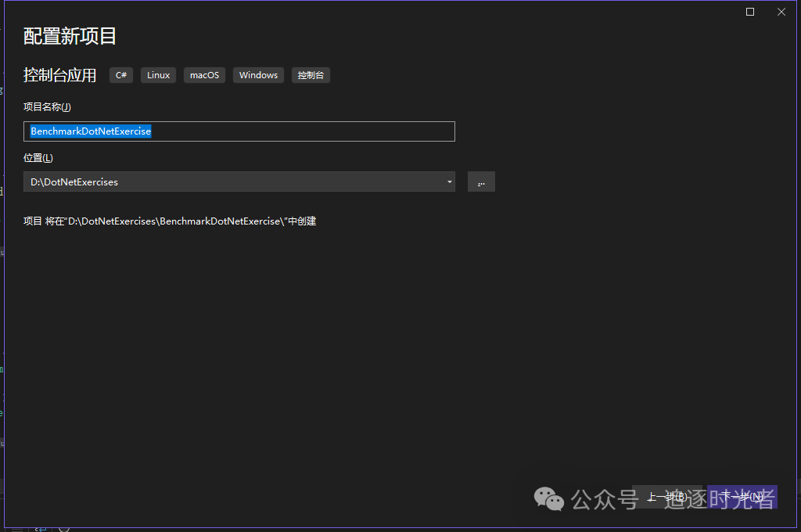The image size is (801, 532).
Task: Click the creation path summary text
Action: click(x=169, y=221)
